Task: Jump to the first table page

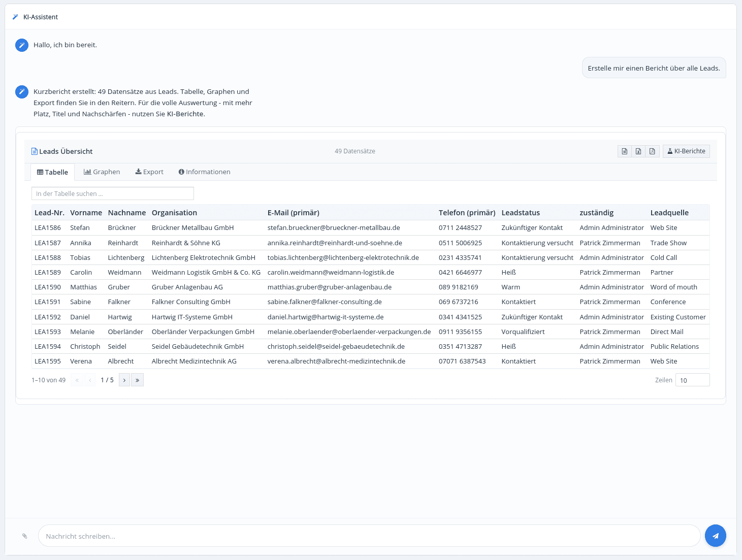Action: pyautogui.click(x=77, y=380)
